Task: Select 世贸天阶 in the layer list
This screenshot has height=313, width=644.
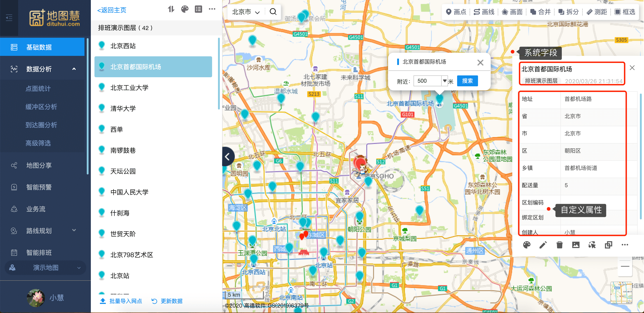Action: coord(153,234)
